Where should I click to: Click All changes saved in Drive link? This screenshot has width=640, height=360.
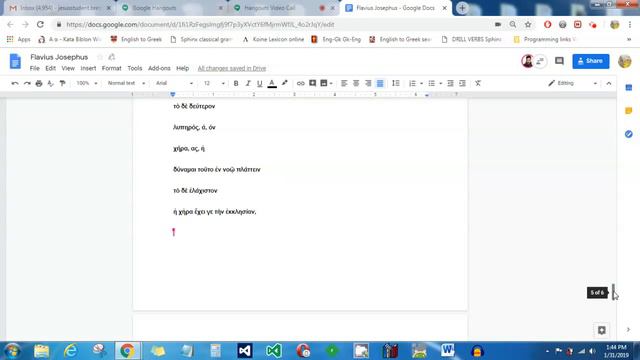tap(232, 68)
